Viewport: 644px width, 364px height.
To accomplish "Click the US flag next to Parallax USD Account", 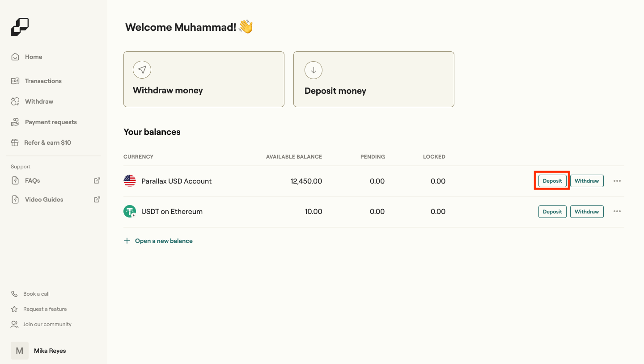I will (129, 181).
